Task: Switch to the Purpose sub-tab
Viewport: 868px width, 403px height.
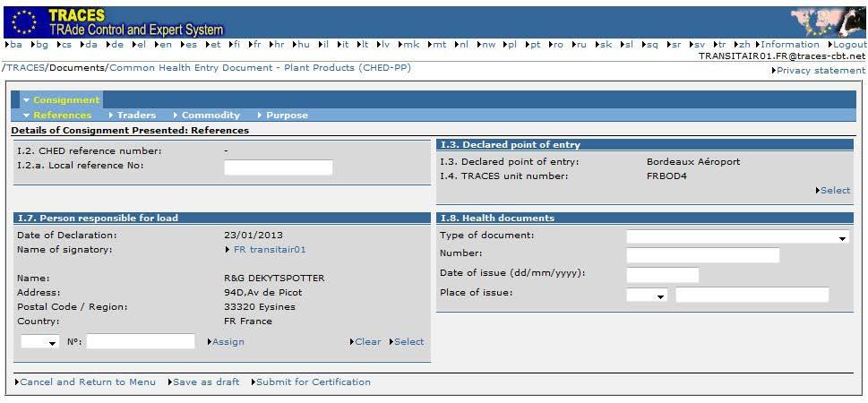Action: click(x=283, y=116)
